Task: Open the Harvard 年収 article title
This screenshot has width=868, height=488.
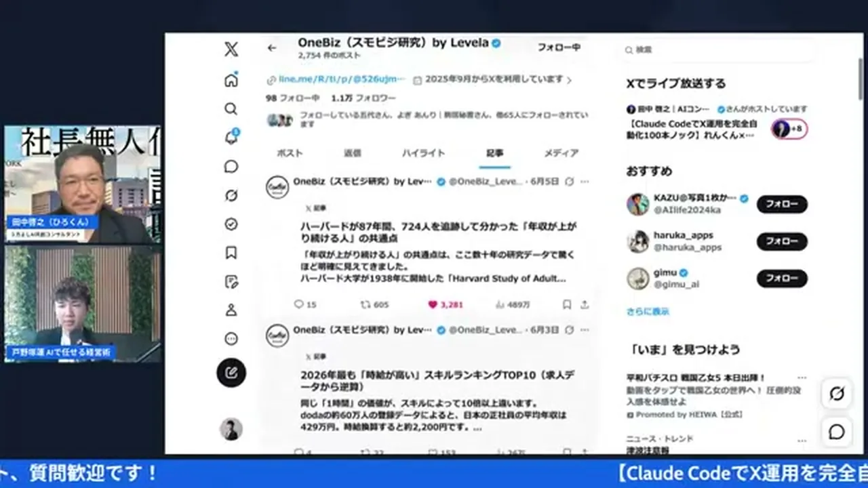Action: point(439,232)
